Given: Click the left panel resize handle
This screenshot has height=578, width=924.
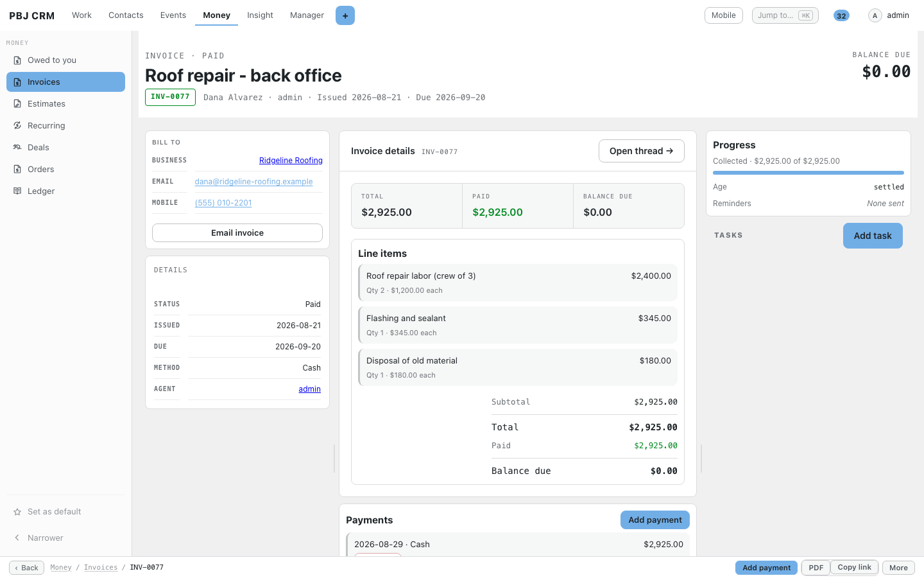Looking at the screenshot, I should point(334,459).
